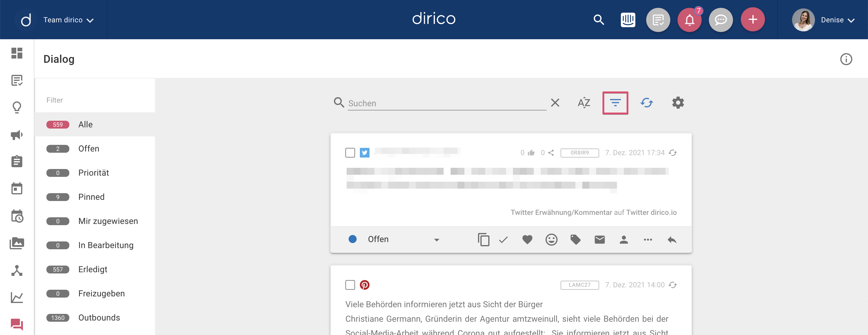Click the LAMC27 ID tag

[x=580, y=285]
